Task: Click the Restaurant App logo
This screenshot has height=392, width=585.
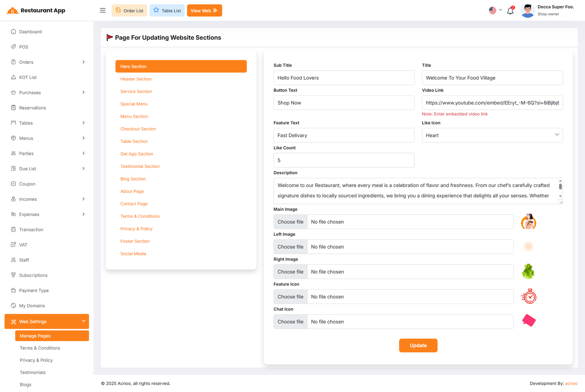Action: click(x=36, y=11)
